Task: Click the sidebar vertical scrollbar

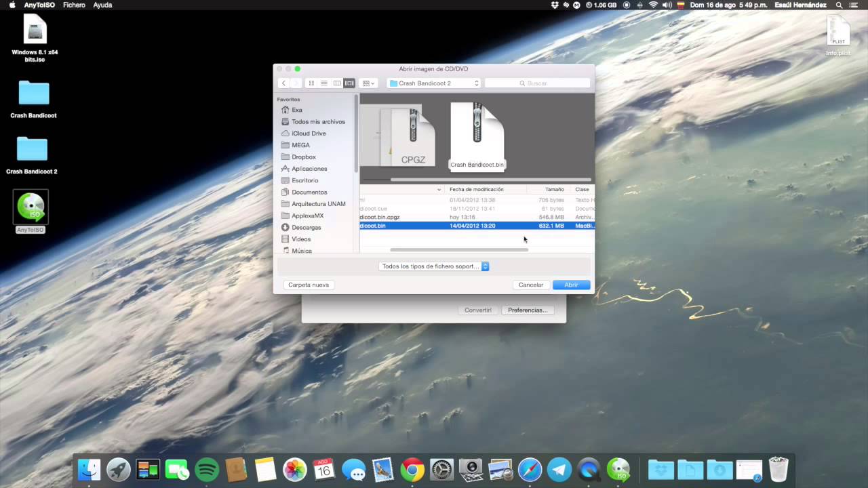Action: 356,134
